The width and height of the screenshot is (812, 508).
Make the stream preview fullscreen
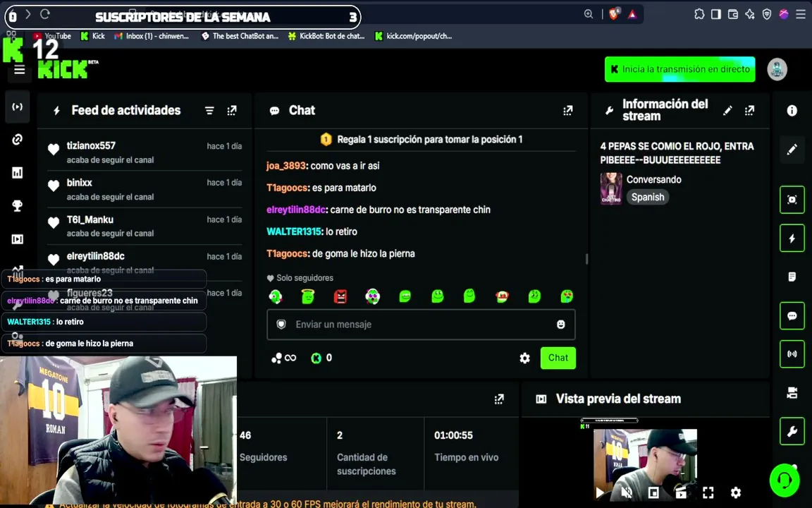point(708,492)
